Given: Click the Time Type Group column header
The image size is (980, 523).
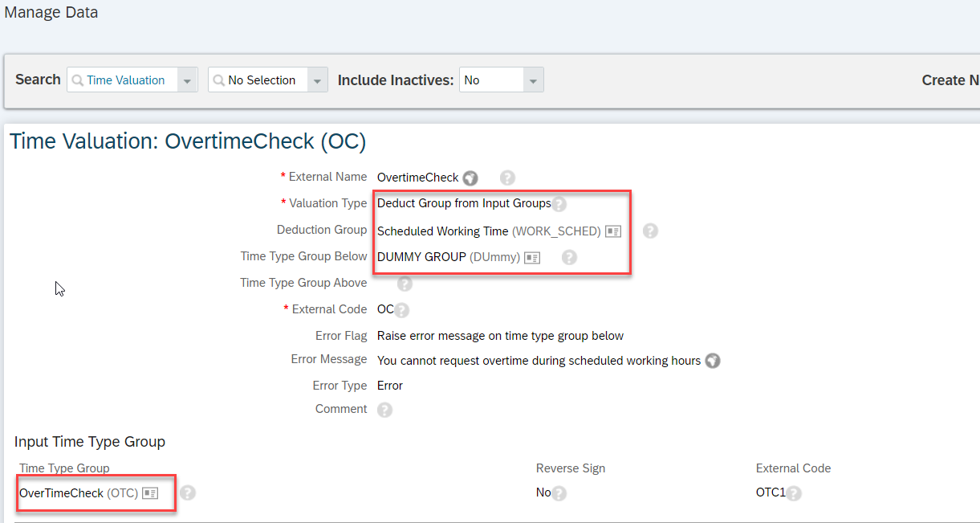Looking at the screenshot, I should (x=64, y=468).
